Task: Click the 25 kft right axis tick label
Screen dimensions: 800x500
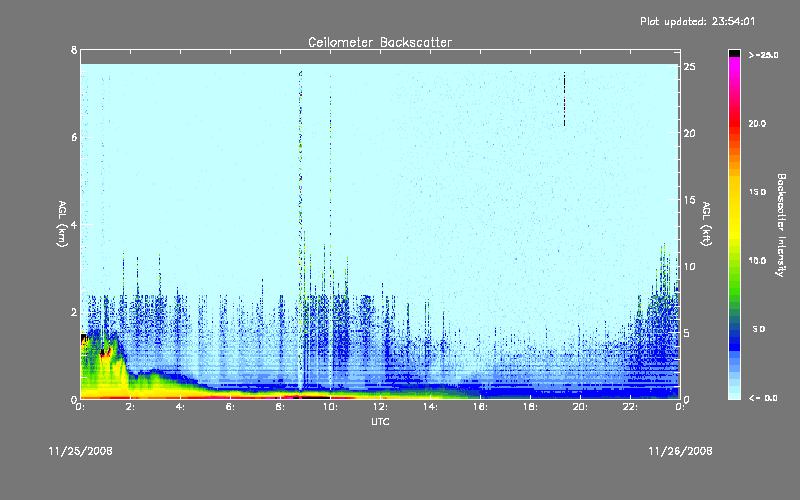Action: (690, 67)
